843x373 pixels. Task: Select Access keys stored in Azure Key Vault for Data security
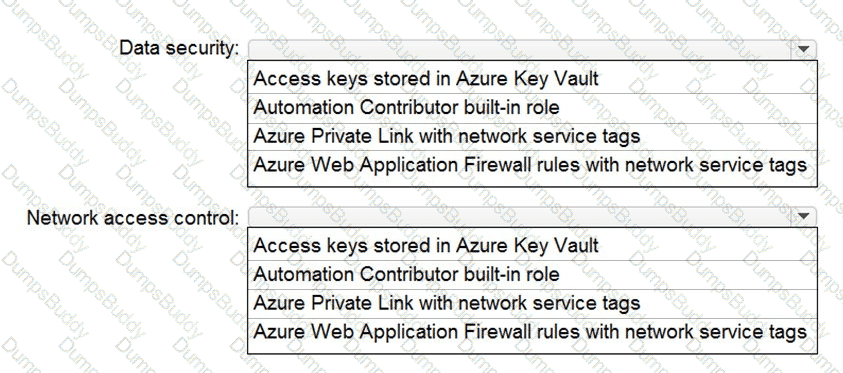click(532, 79)
